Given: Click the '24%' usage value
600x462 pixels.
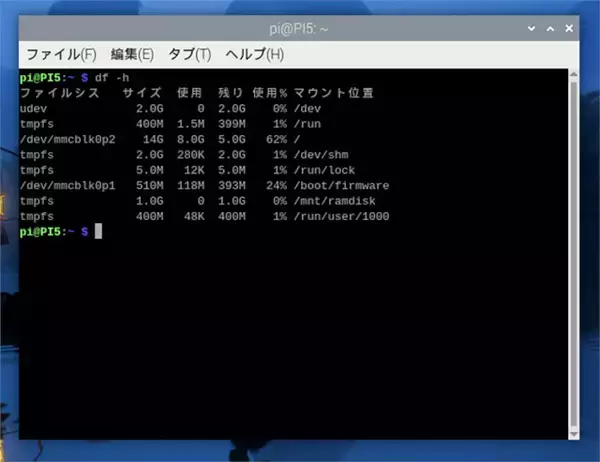Looking at the screenshot, I should [x=276, y=186].
